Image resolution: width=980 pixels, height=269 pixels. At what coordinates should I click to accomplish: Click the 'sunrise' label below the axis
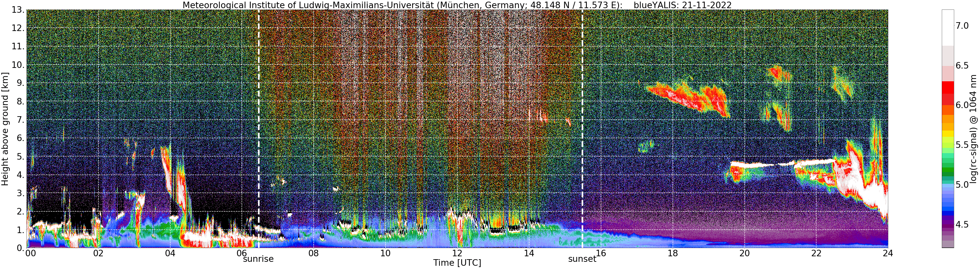pyautogui.click(x=258, y=259)
